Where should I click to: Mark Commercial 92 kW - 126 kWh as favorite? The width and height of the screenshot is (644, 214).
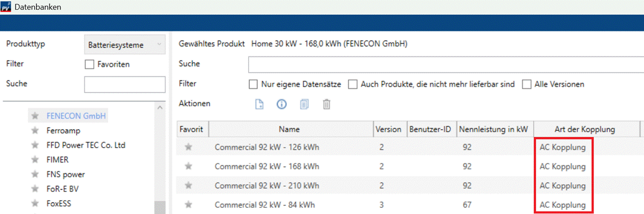coord(189,147)
